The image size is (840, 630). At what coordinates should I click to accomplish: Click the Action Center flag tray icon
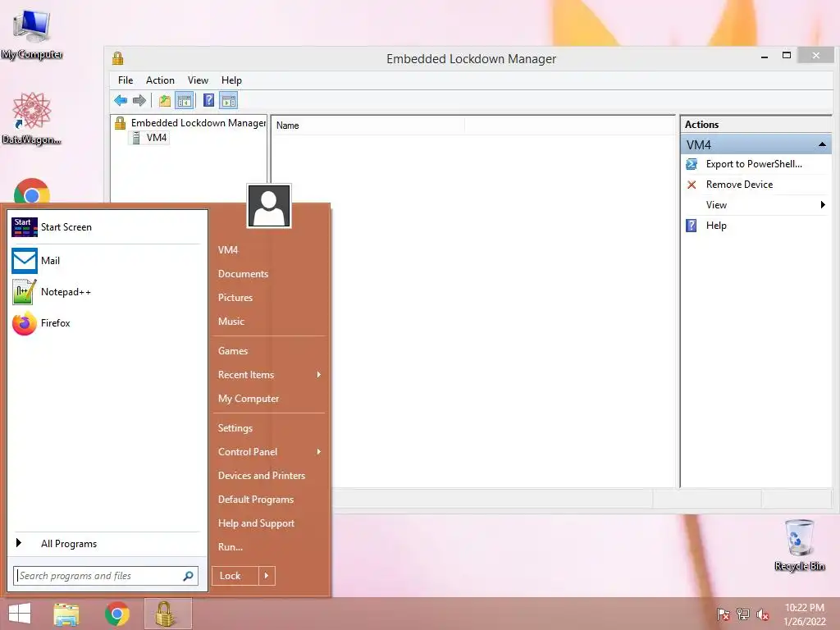[724, 614]
